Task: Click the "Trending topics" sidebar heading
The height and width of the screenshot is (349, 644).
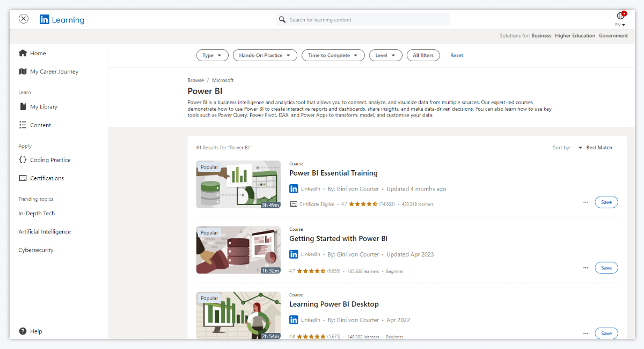Action: [36, 199]
